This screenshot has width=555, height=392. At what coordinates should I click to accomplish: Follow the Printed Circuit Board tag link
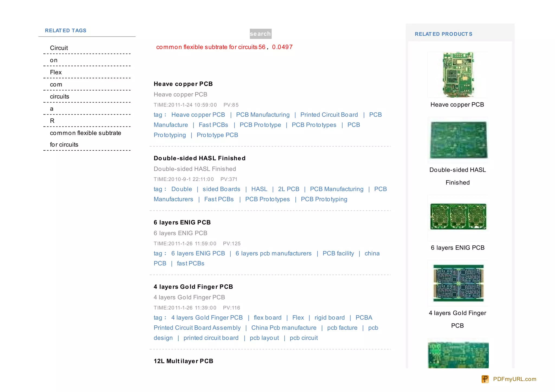point(329,115)
